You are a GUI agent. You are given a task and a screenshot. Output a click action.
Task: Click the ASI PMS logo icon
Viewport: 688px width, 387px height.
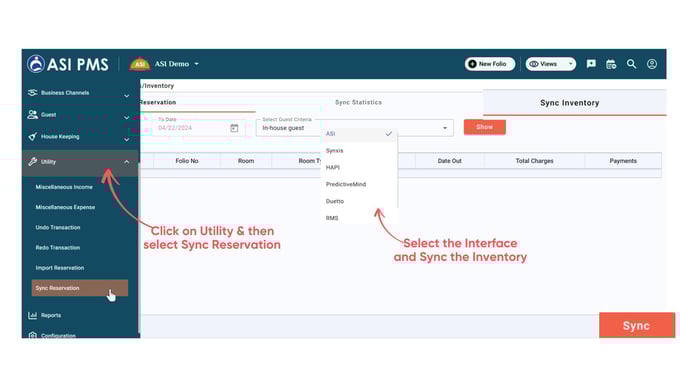click(36, 64)
